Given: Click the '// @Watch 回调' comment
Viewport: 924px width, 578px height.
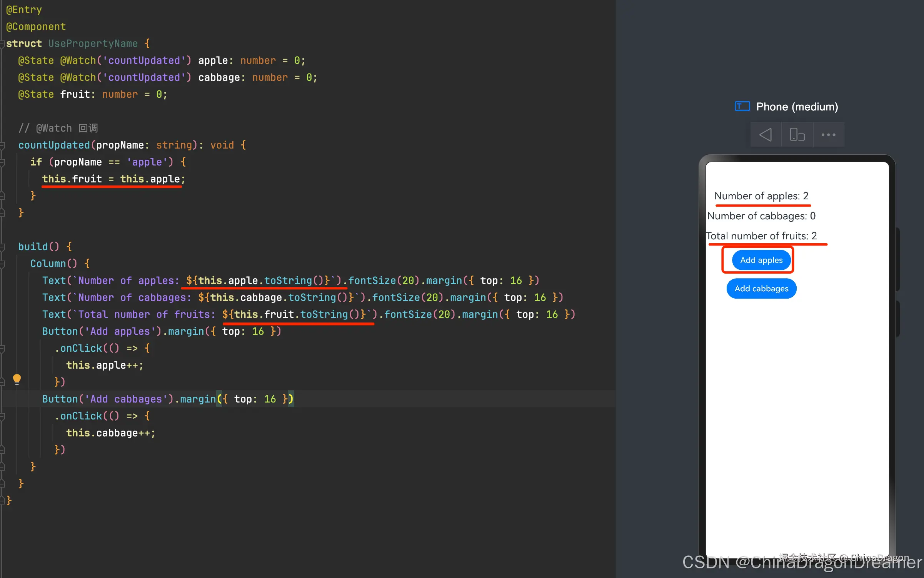Looking at the screenshot, I should (58, 128).
